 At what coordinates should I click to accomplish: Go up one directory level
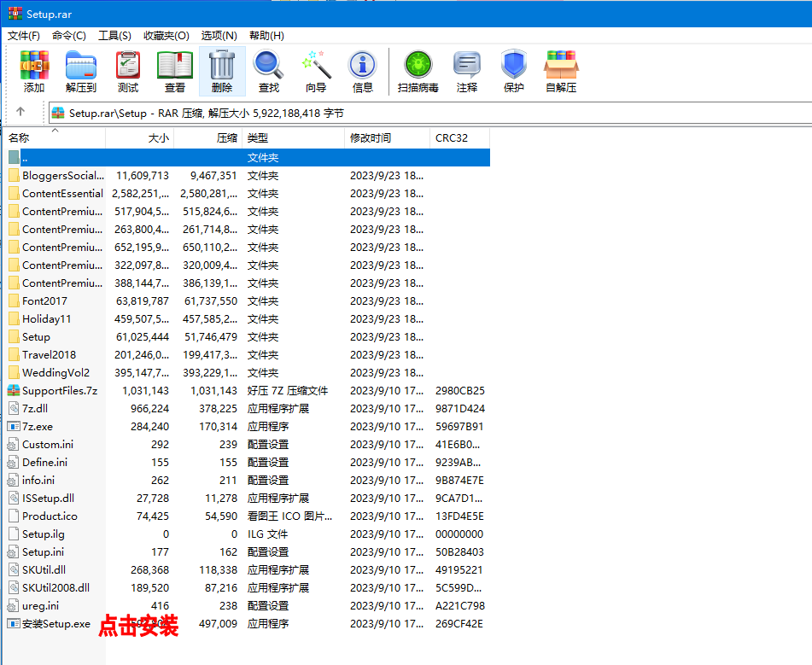tap(19, 112)
